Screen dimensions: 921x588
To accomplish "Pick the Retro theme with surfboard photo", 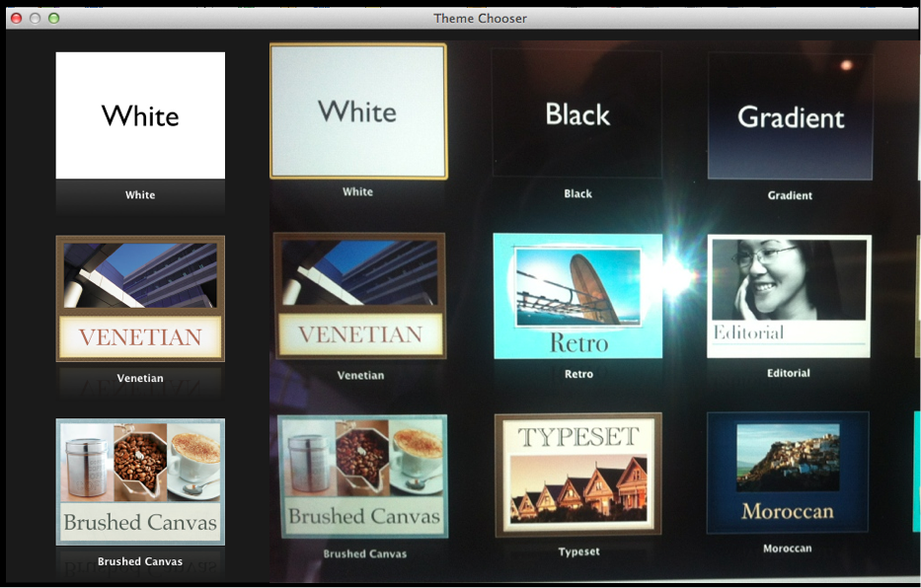I will point(577,296).
